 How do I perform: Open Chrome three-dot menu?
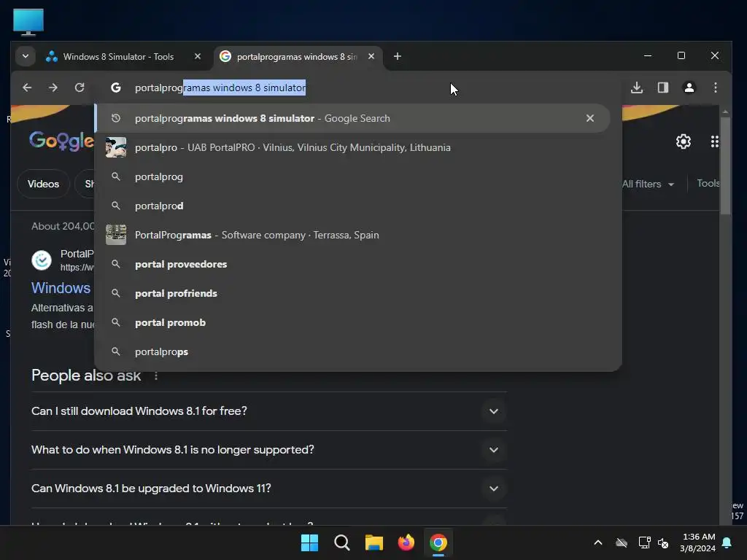coord(715,87)
